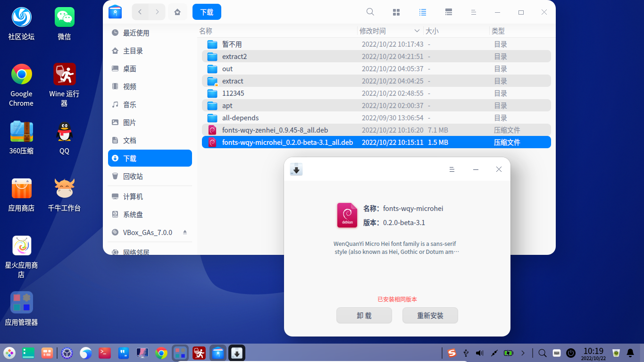The width and height of the screenshot is (644, 362).
Task: Keep current list view mode highlighted
Action: pyautogui.click(x=422, y=12)
